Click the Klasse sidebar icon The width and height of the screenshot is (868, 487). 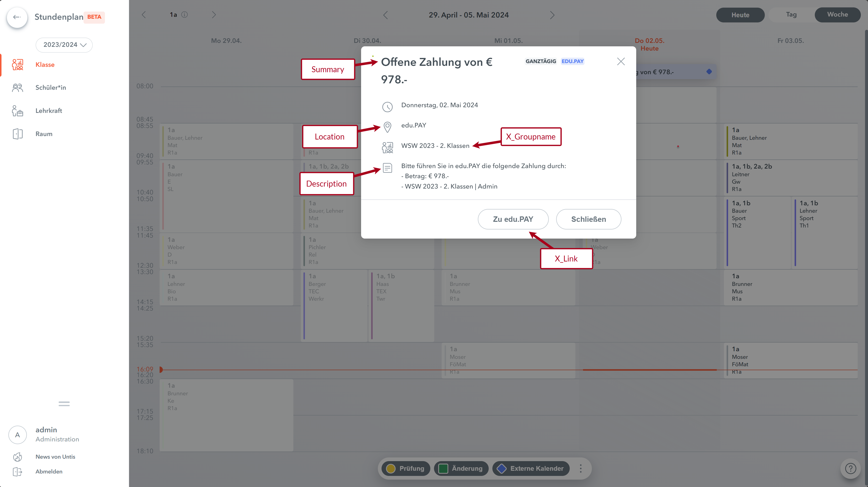coord(17,64)
